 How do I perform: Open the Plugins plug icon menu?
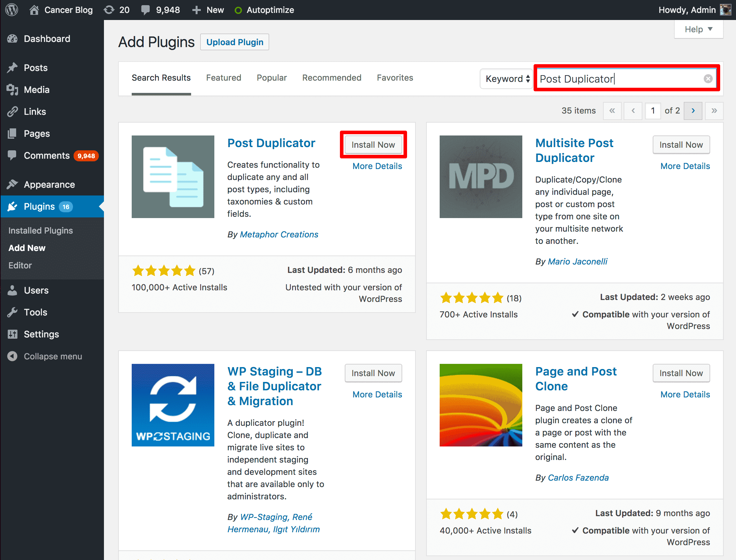click(x=12, y=206)
